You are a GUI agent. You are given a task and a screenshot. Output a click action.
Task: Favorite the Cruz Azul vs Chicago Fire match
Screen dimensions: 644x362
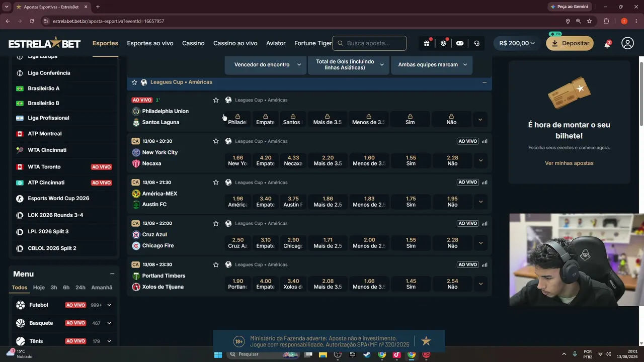point(216,223)
